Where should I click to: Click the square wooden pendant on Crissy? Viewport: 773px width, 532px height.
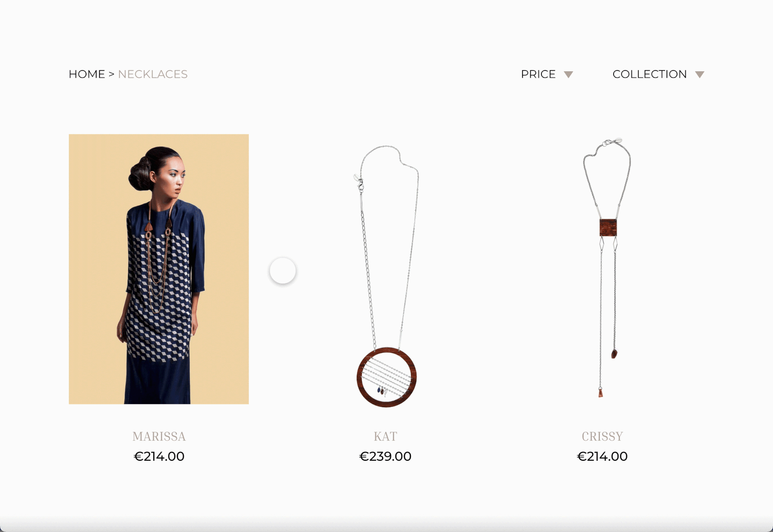point(608,228)
